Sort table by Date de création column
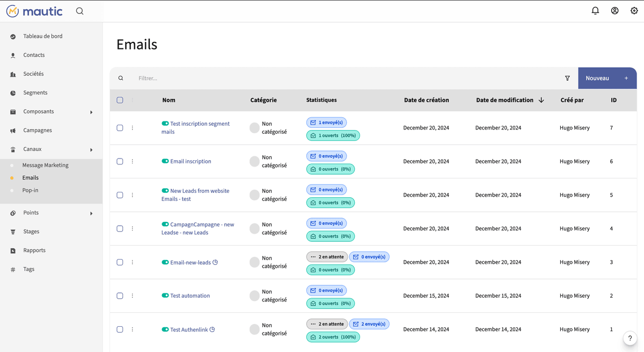The height and width of the screenshot is (352, 644). 427,100
